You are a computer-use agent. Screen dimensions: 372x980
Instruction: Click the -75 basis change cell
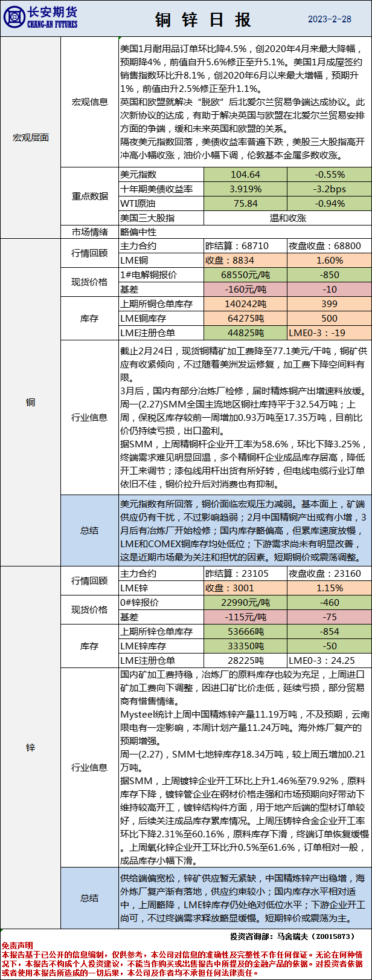pos(329,617)
